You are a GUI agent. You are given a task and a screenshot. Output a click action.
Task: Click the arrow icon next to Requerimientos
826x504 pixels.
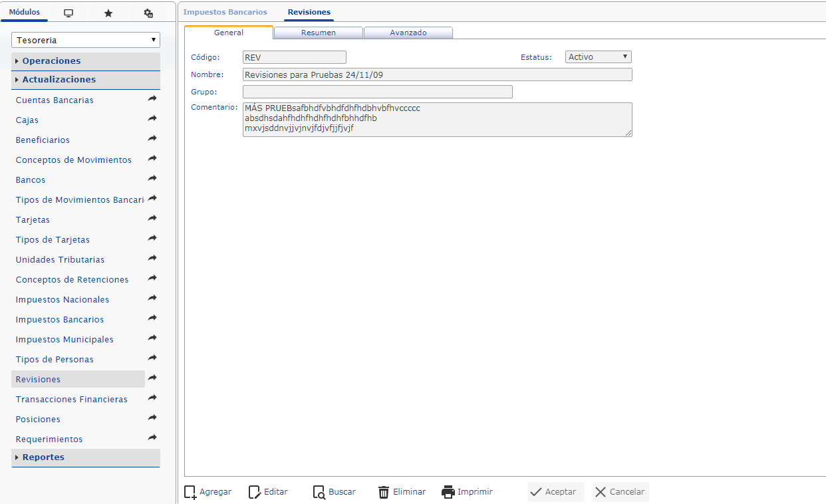[152, 438]
